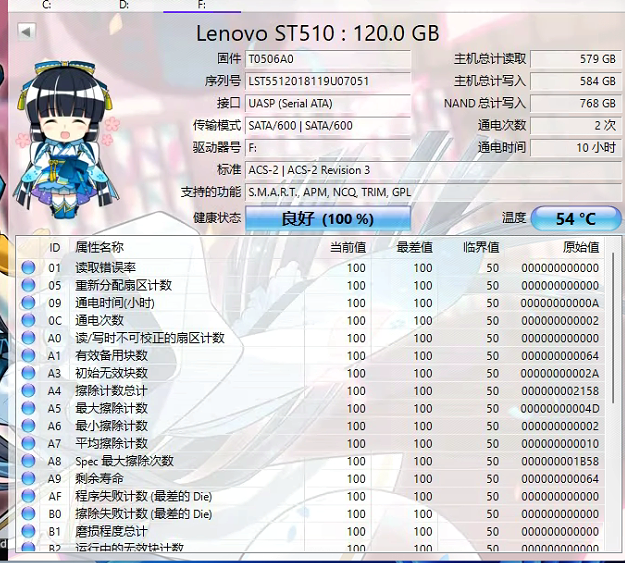
Task: Switch to the C: drive tab
Action: point(47,5)
